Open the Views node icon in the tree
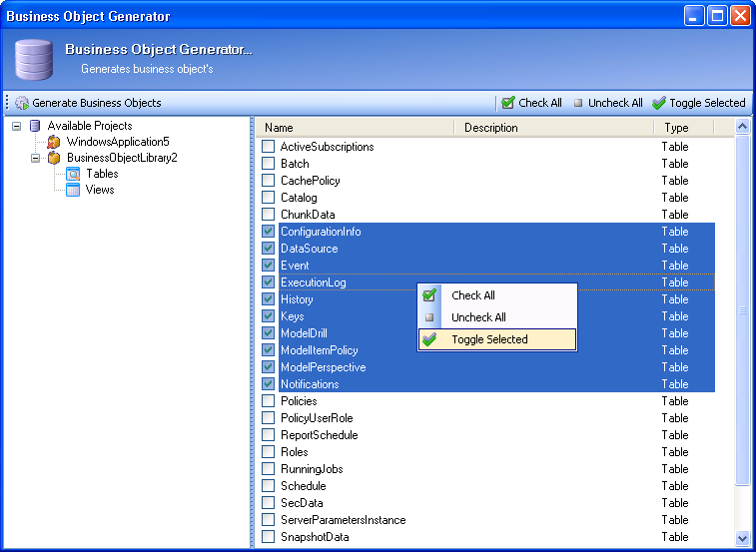756x552 pixels. (73, 190)
